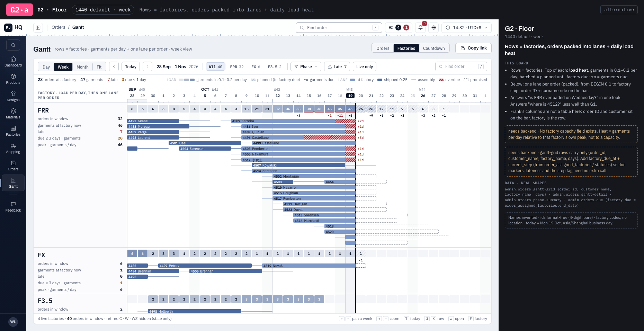Open Orders in sidebar
Image resolution: width=644 pixels, height=331 pixels.
pos(13,165)
